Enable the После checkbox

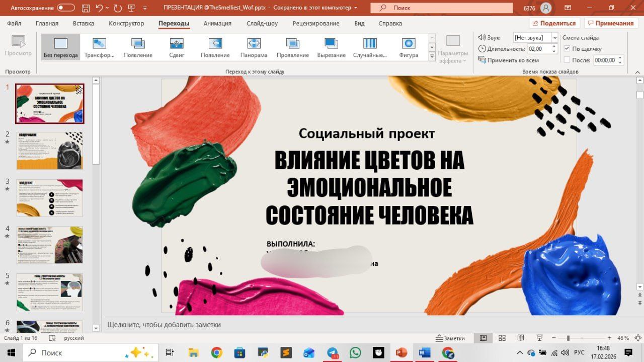[x=567, y=60]
